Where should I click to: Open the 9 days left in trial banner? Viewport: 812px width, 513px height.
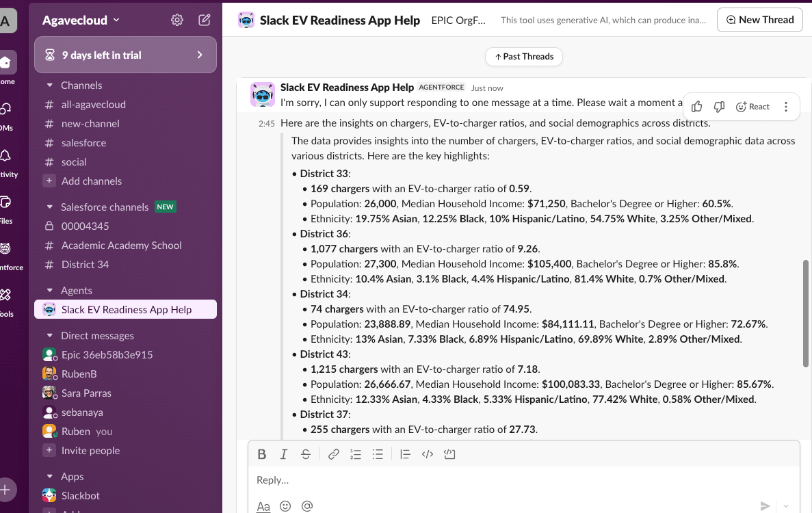point(125,55)
